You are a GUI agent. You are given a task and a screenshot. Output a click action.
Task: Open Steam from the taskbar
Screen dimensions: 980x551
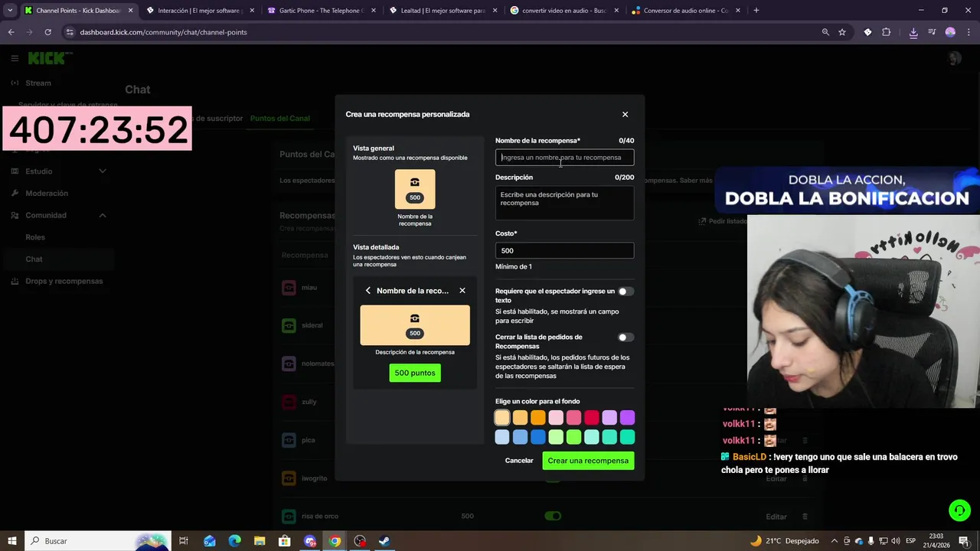(385, 541)
